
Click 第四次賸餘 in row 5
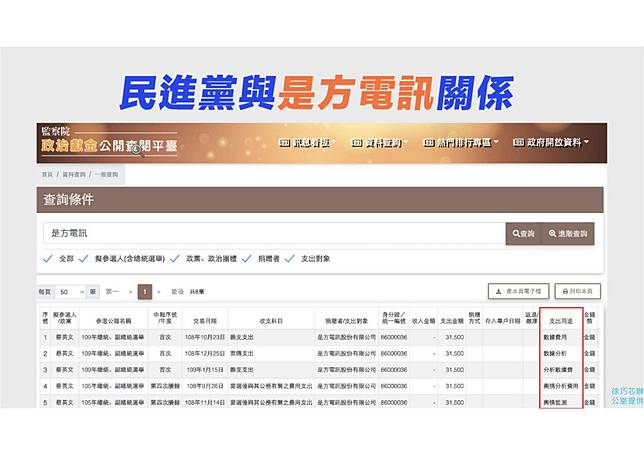(165, 403)
